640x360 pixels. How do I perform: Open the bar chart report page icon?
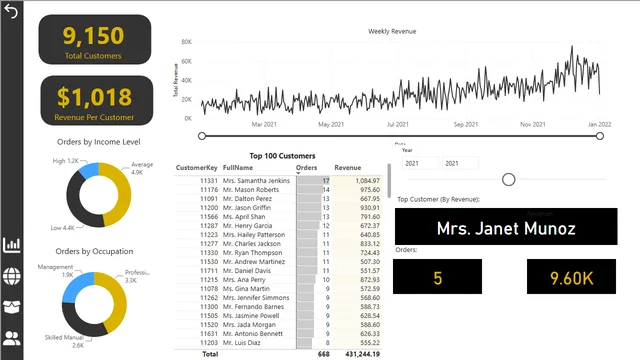(11, 245)
